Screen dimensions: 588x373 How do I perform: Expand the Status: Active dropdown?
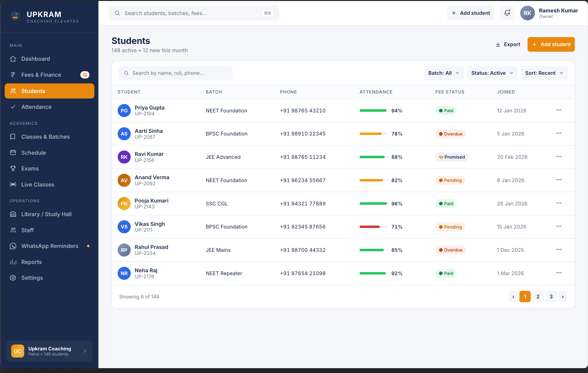point(492,73)
